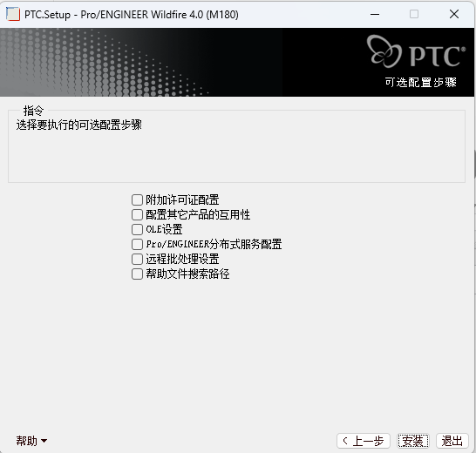Click the maximize button in the title bar
Image resolution: width=476 pixels, height=453 pixels.
point(414,14)
